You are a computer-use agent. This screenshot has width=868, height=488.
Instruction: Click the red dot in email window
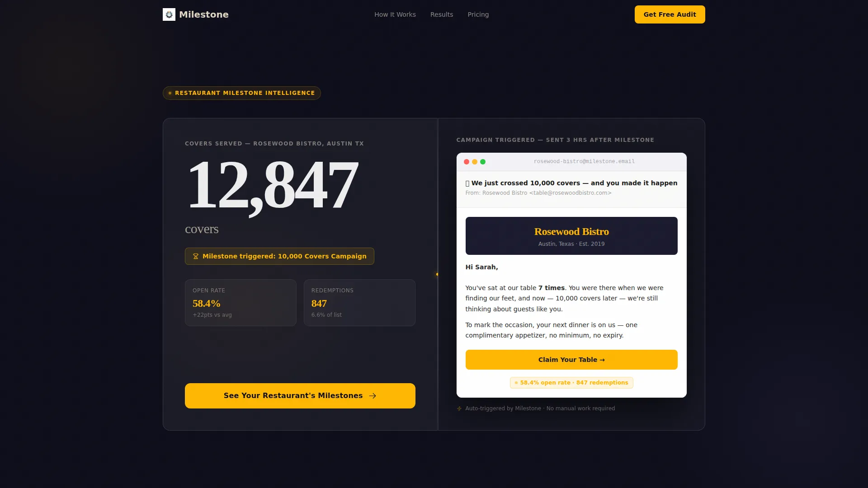467,162
